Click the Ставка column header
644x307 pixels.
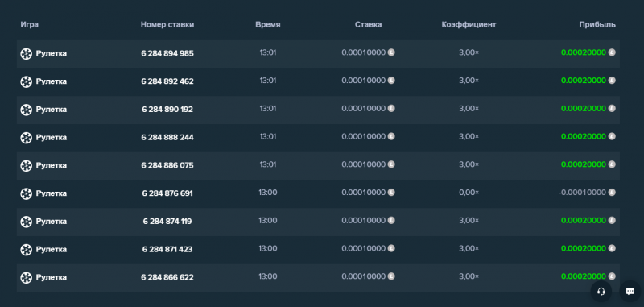[369, 24]
